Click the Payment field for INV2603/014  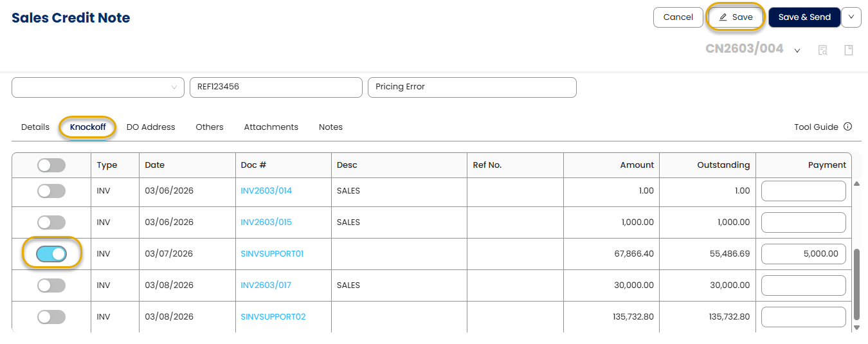[x=804, y=191]
